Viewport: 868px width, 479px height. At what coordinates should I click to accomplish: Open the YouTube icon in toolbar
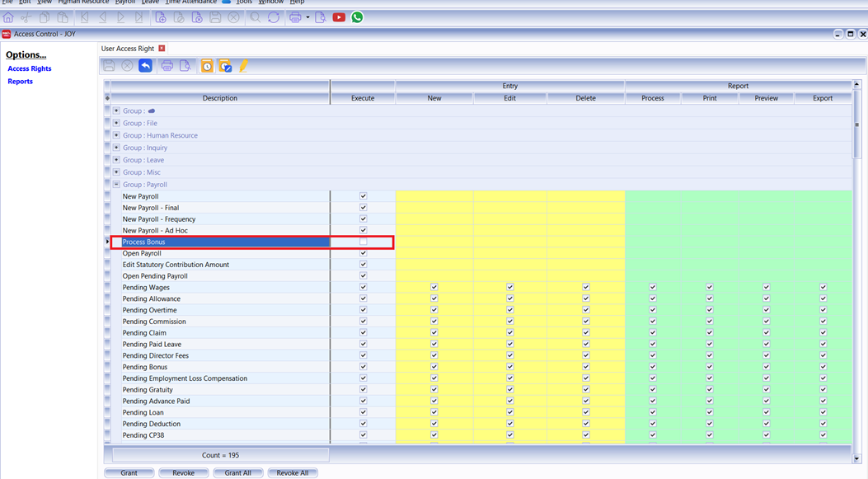[x=339, y=17]
